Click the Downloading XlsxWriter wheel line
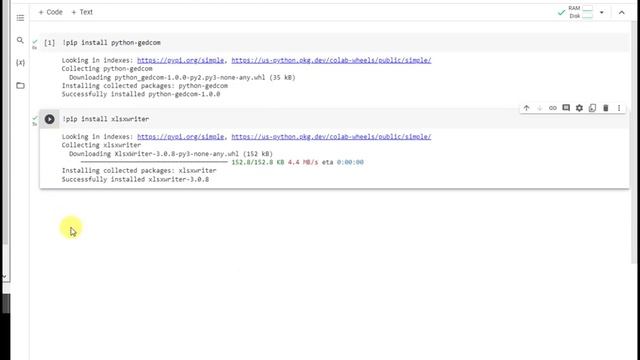Screen dimensions: 640x360 tap(171, 154)
